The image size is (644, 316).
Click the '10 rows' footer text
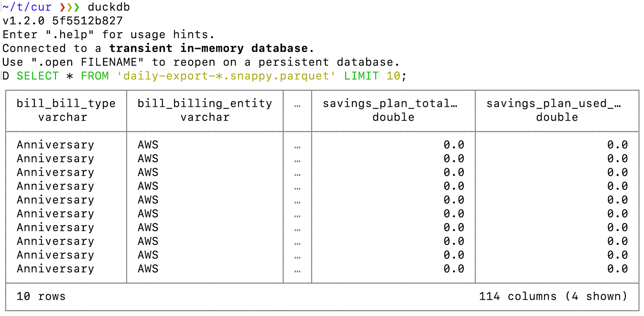41,296
